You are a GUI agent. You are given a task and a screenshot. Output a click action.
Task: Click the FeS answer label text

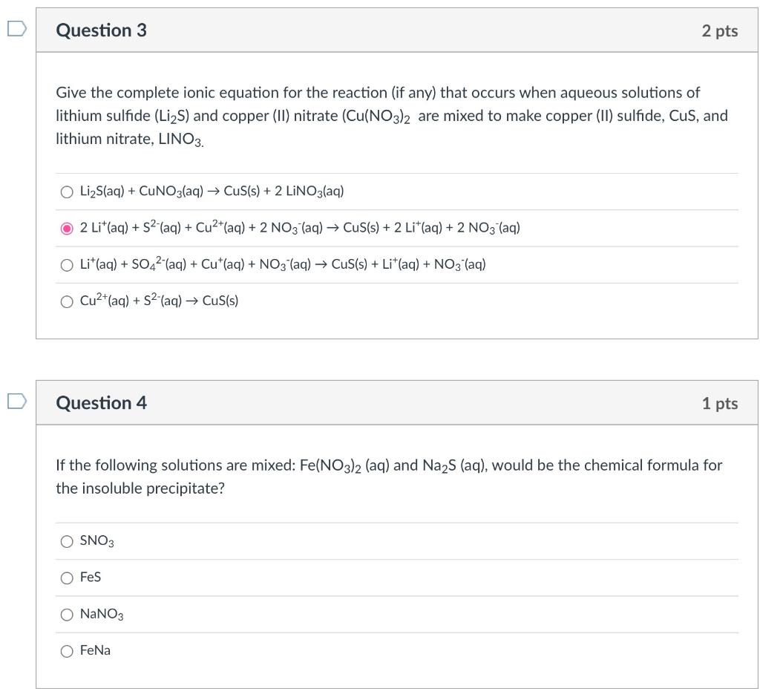click(x=91, y=578)
